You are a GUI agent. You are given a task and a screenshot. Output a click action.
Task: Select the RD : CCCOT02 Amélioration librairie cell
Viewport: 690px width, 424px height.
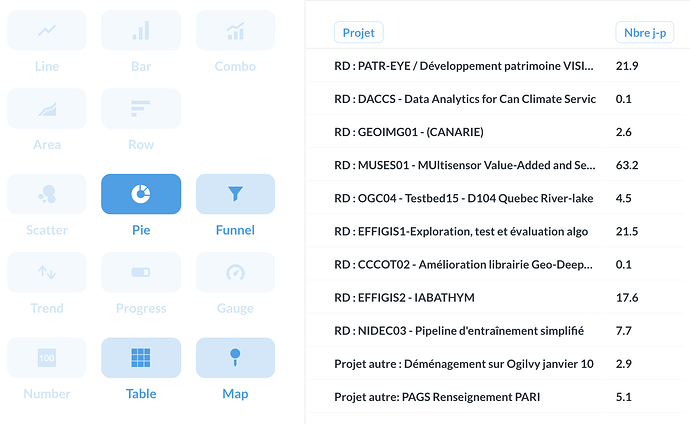pos(463,265)
